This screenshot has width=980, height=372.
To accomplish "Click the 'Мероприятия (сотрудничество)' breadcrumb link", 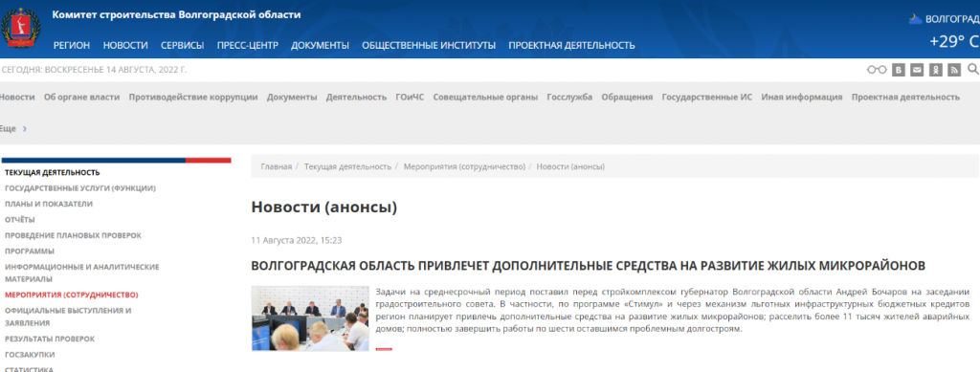I will click(464, 166).
